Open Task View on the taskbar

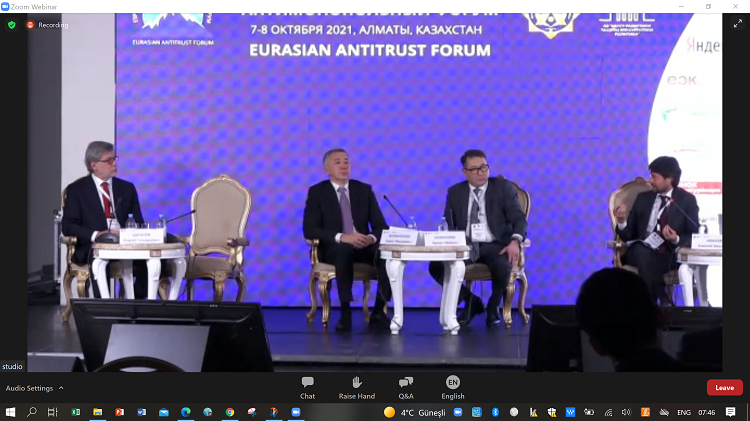coord(53,412)
